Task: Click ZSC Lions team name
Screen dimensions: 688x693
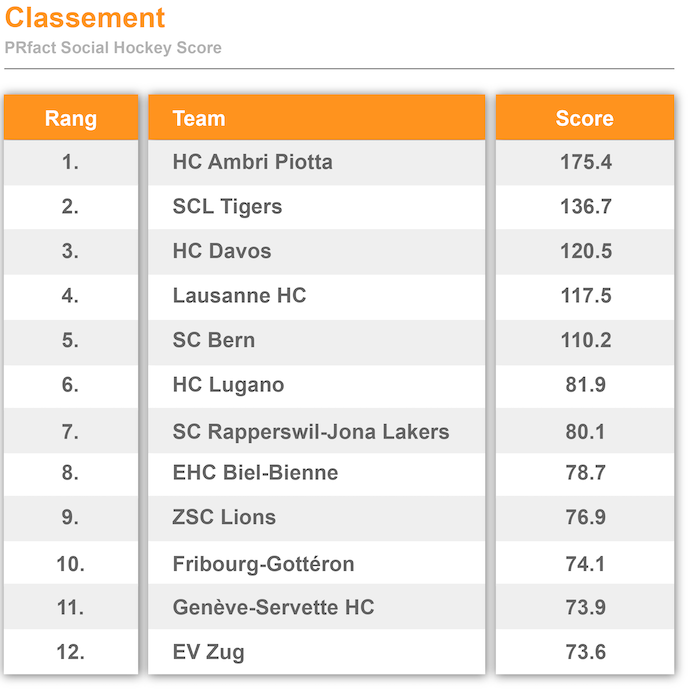Action: [224, 517]
